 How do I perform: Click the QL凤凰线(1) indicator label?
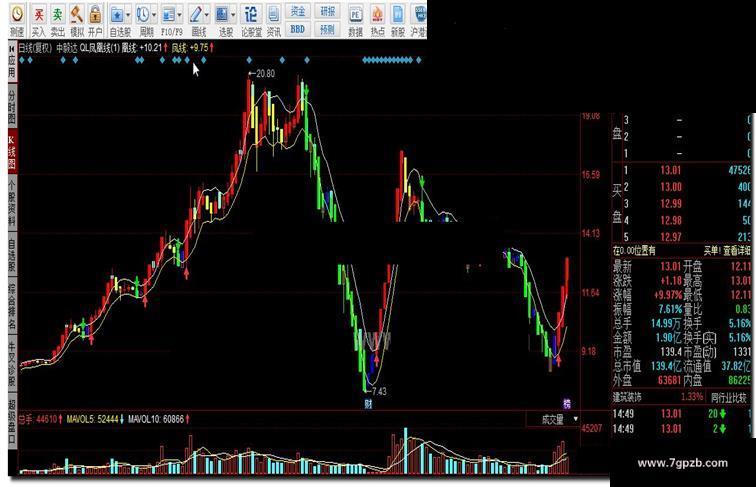(100, 48)
